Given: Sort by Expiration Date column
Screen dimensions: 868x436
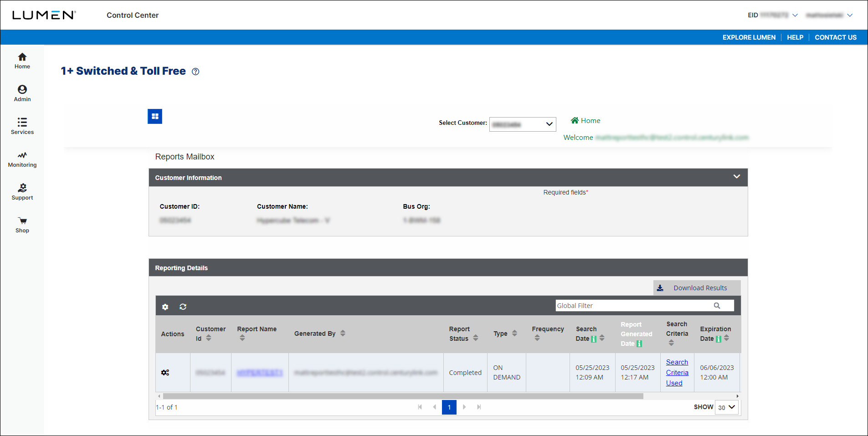Looking at the screenshot, I should [726, 338].
